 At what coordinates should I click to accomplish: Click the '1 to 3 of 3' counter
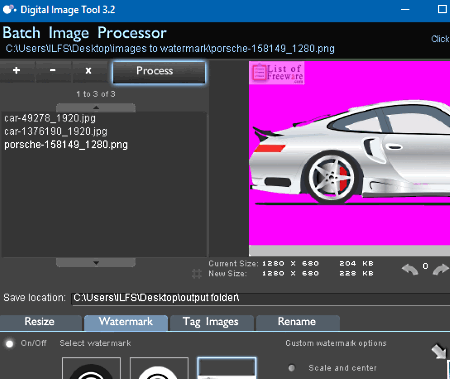[x=96, y=94]
